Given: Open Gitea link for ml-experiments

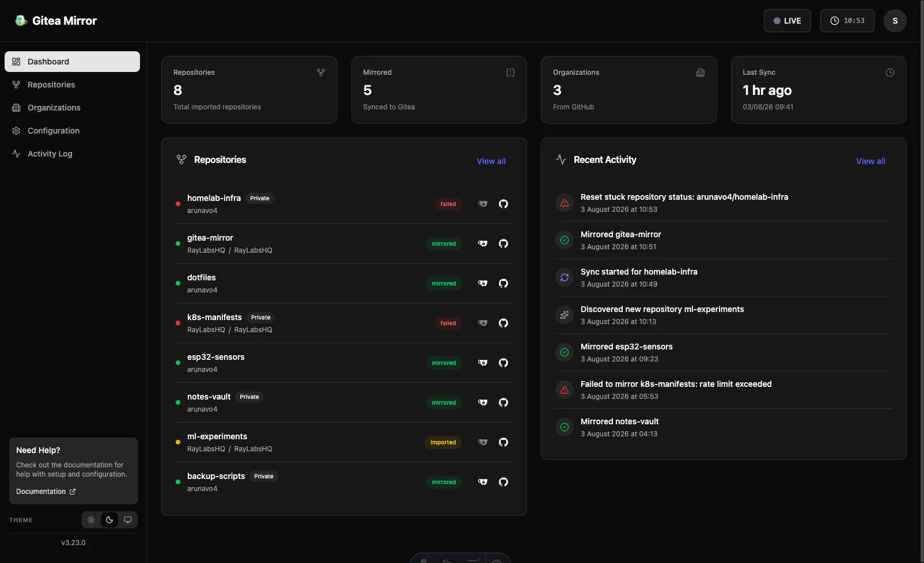Looking at the screenshot, I should [483, 442].
